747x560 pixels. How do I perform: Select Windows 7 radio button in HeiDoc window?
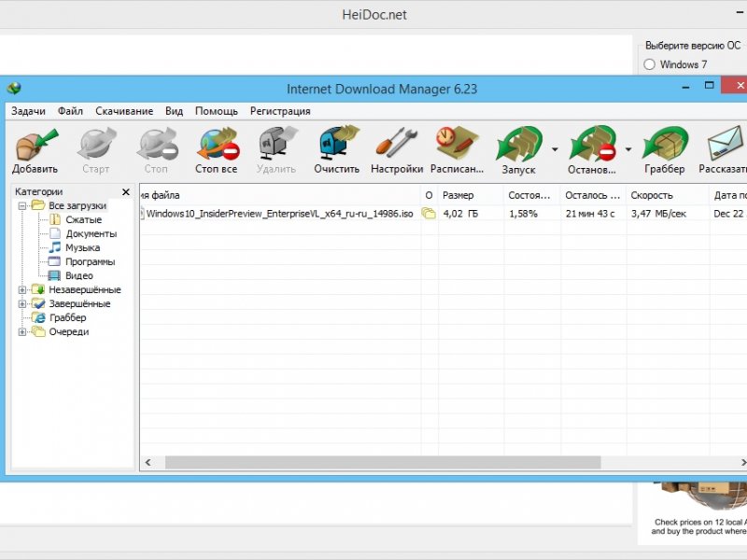click(x=649, y=64)
